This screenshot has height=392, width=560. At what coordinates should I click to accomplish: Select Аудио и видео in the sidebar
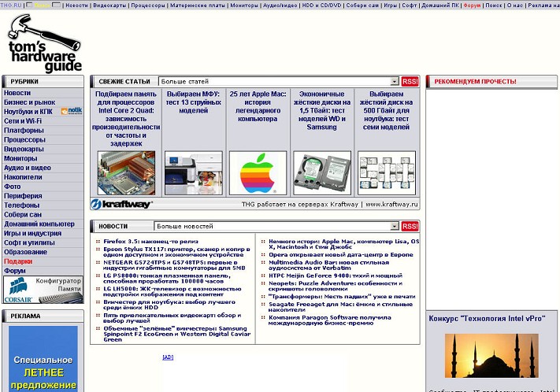tap(28, 168)
